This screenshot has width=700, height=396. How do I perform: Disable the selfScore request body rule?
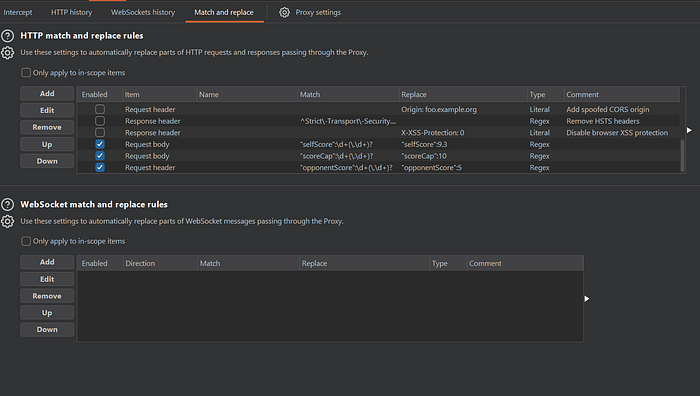(100, 144)
